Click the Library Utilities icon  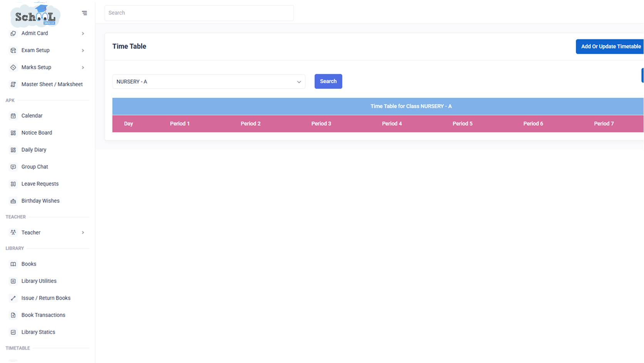click(x=13, y=281)
